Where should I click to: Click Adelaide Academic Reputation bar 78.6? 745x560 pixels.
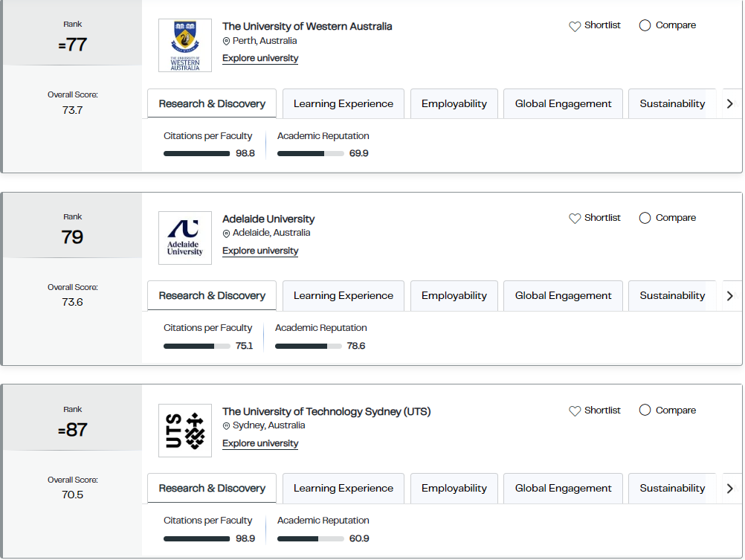pyautogui.click(x=309, y=346)
